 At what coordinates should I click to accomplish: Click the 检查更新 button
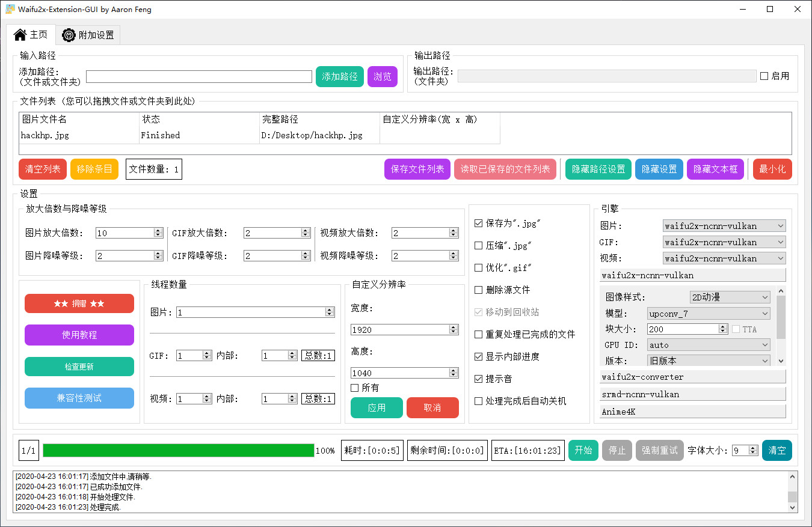[x=79, y=367]
